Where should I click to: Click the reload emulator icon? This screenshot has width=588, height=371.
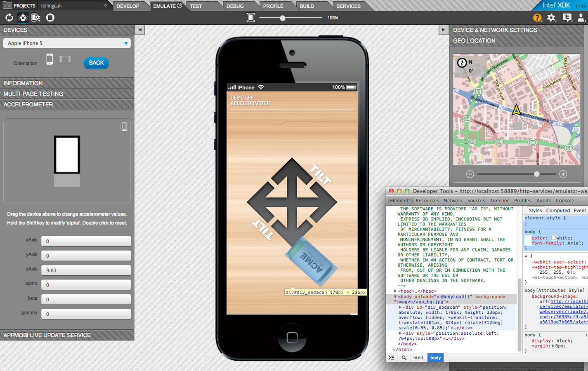(x=9, y=17)
